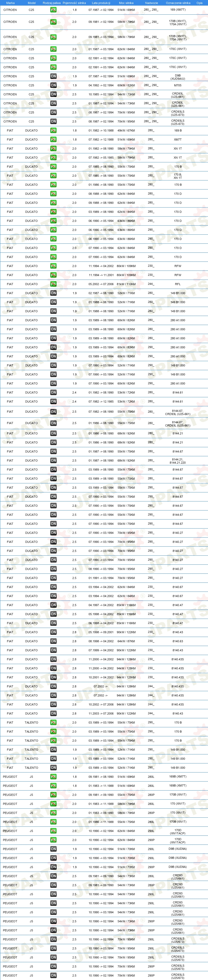
Task: Click ON icon in Ducato 10.2001 -> 04.2002 row
Action: point(53,678)
